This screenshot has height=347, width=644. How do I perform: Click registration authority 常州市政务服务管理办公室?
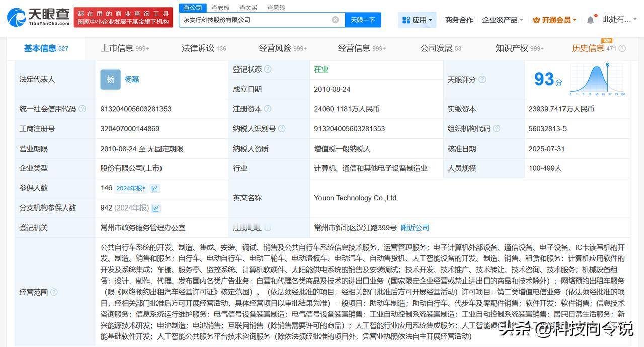point(143,228)
